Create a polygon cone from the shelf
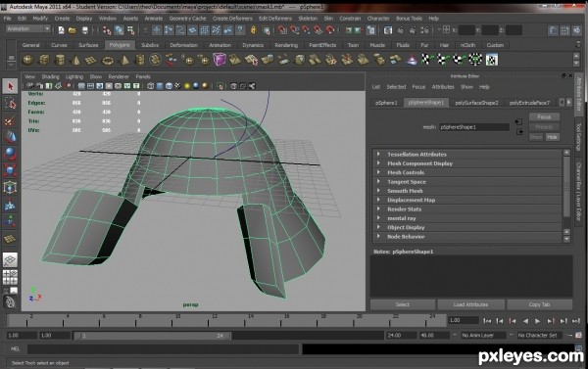 75,59
